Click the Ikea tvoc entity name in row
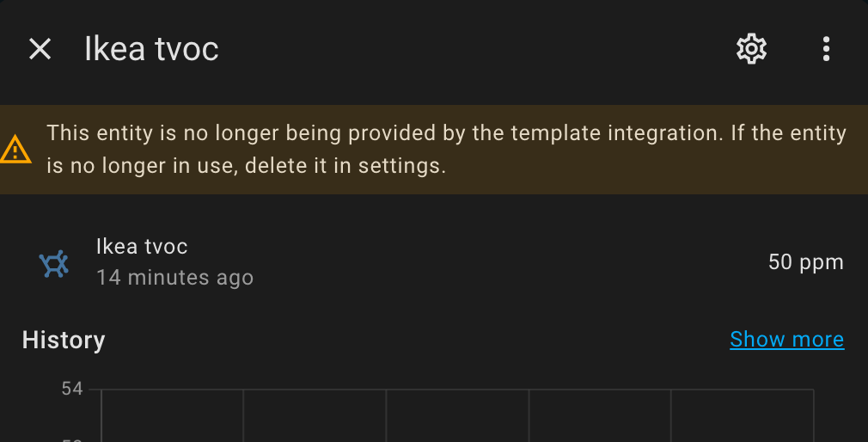The width and height of the screenshot is (868, 442). (142, 247)
